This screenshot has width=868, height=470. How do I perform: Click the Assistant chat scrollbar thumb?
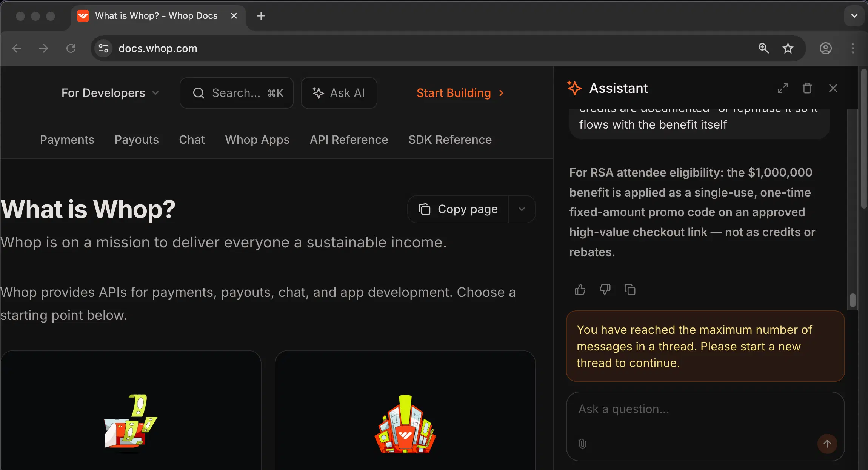click(853, 301)
